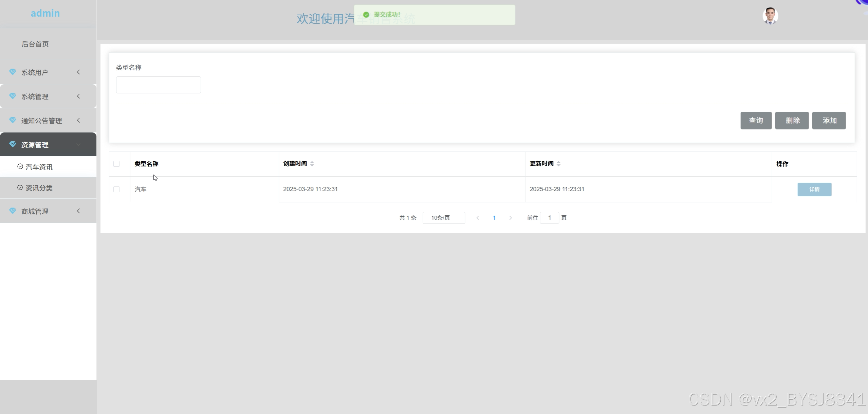
Task: Click the diamond icon beside 系统管理
Action: click(13, 96)
